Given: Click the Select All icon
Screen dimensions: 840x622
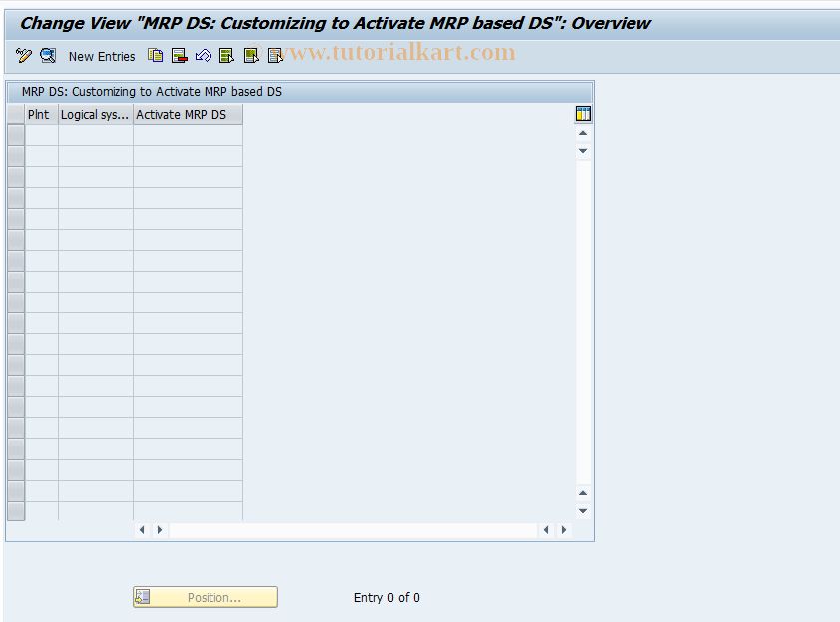Looking at the screenshot, I should pos(226,55).
